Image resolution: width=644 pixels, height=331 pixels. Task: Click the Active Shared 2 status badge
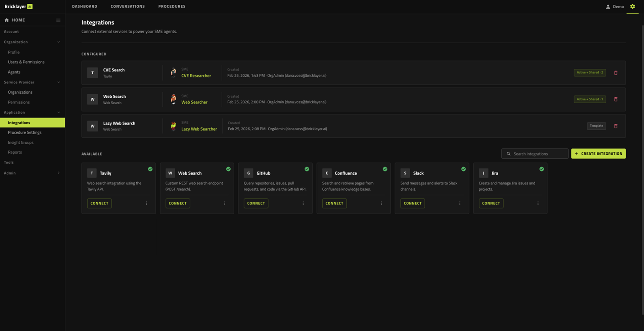(590, 73)
